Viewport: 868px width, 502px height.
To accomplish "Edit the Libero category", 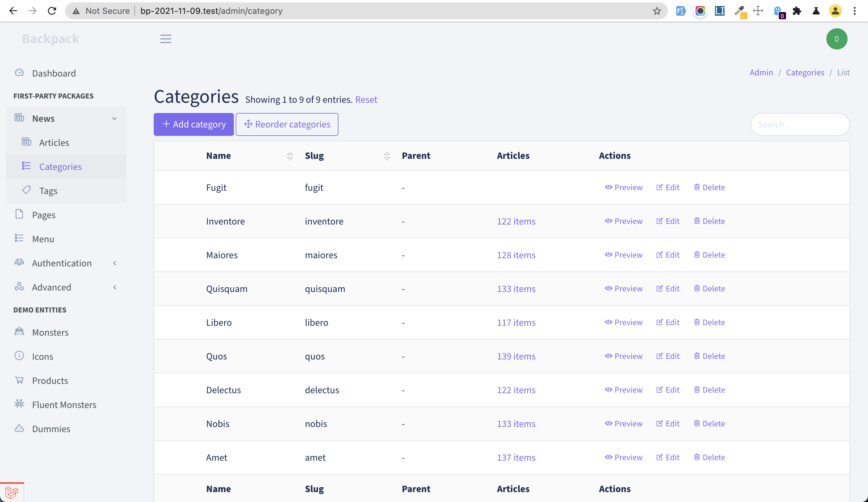I will coord(668,322).
